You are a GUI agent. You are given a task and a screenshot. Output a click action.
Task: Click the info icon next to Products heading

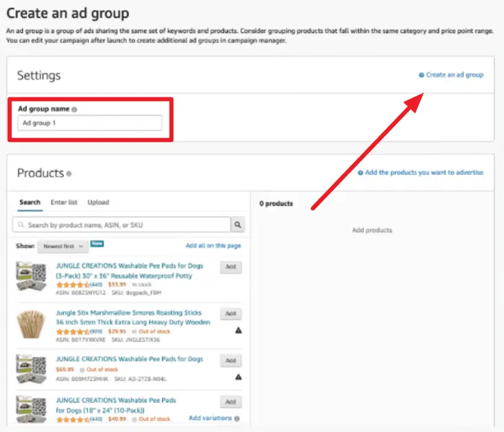click(x=69, y=173)
